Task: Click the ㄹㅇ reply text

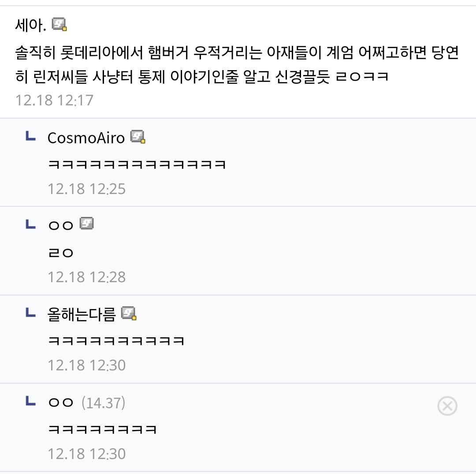Action: [x=61, y=253]
